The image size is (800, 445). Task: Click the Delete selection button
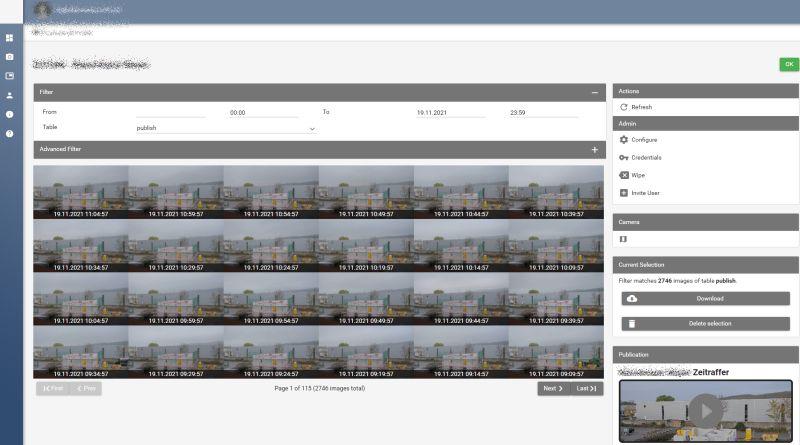705,324
